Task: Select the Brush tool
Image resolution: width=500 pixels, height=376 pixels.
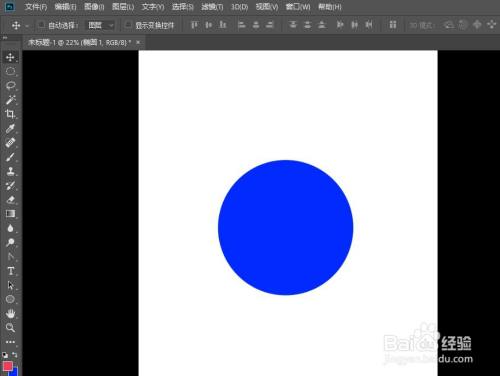Action: 10,157
